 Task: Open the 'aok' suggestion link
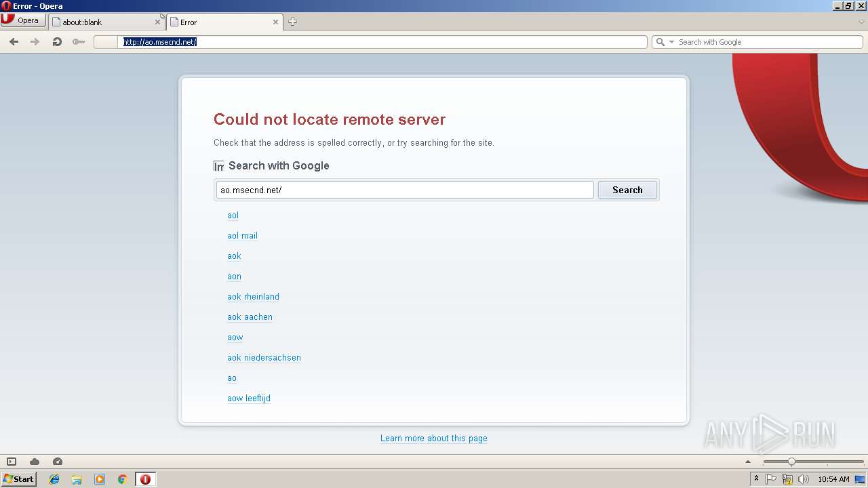coord(234,256)
